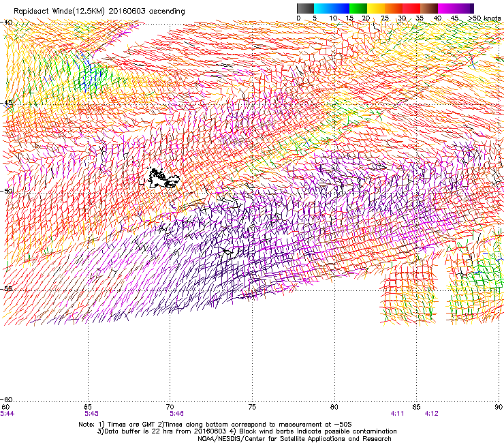Click the '75' longitude axis label

(x=252, y=407)
